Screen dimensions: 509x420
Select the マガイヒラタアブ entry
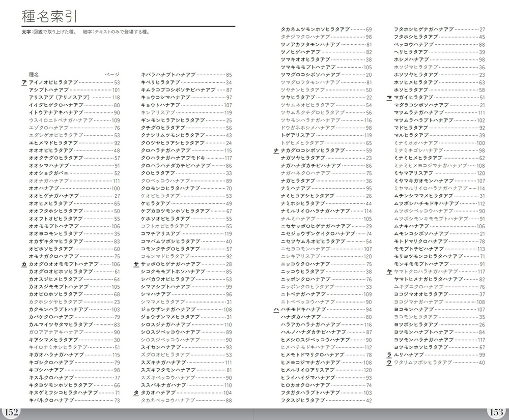coord(413,98)
